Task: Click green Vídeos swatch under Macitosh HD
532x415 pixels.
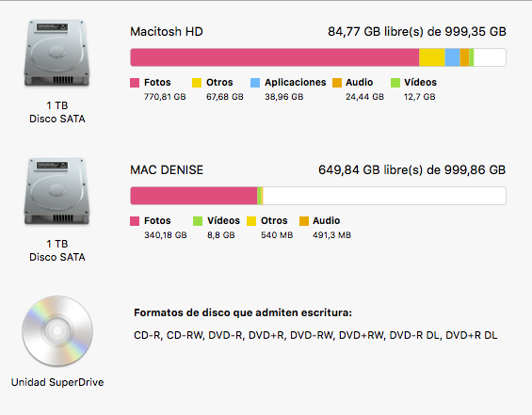Action: (x=395, y=83)
